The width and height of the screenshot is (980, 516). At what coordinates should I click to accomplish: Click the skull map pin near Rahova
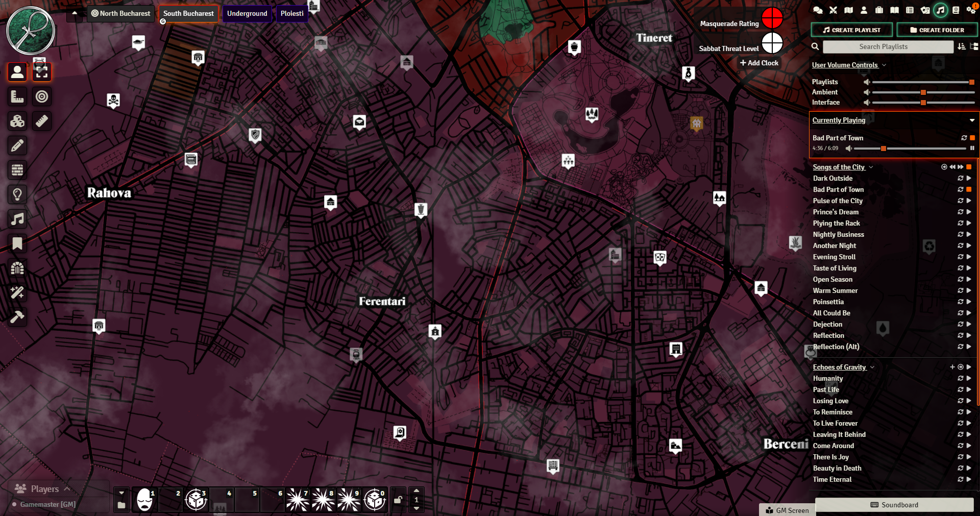pyautogui.click(x=113, y=101)
